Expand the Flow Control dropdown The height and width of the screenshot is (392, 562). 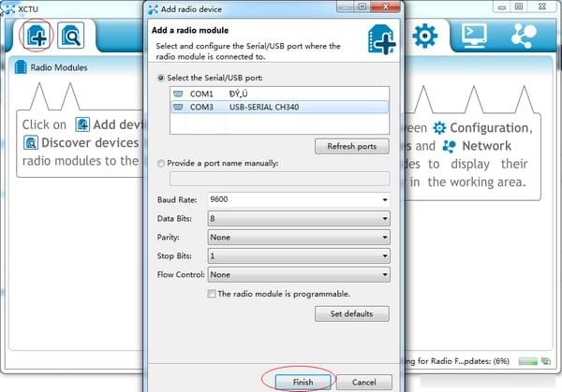[x=299, y=274]
